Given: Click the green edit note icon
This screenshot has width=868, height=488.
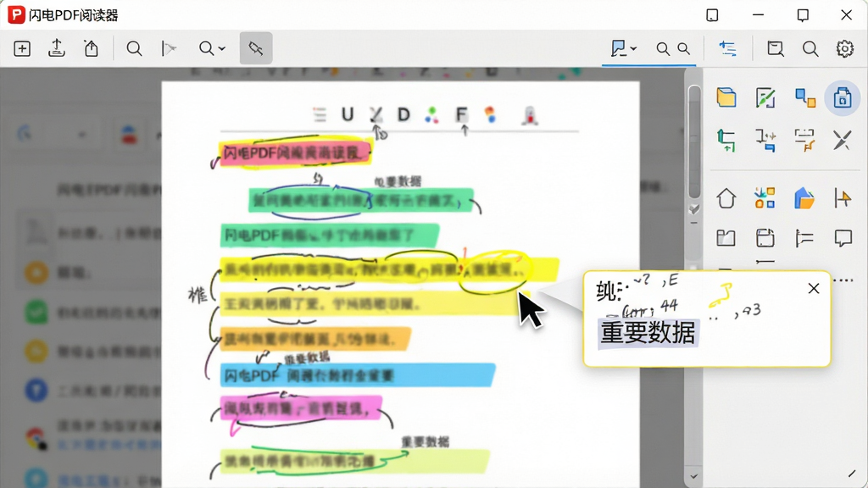Looking at the screenshot, I should tap(765, 98).
